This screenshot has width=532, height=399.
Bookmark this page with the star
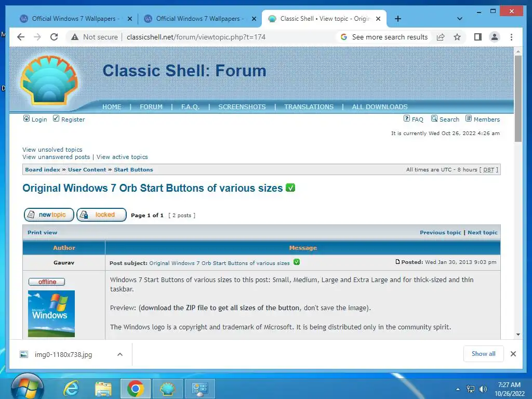coord(457,37)
